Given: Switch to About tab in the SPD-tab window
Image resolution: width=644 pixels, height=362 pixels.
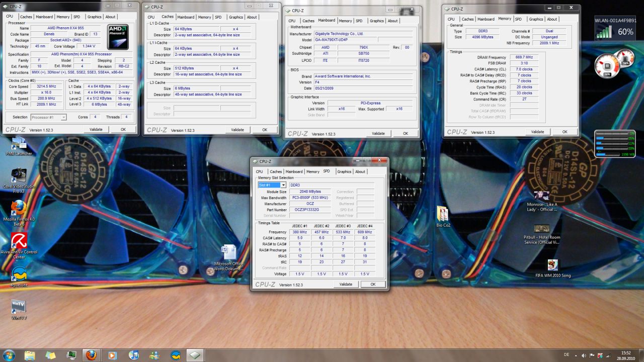Looking at the screenshot, I should coord(360,171).
